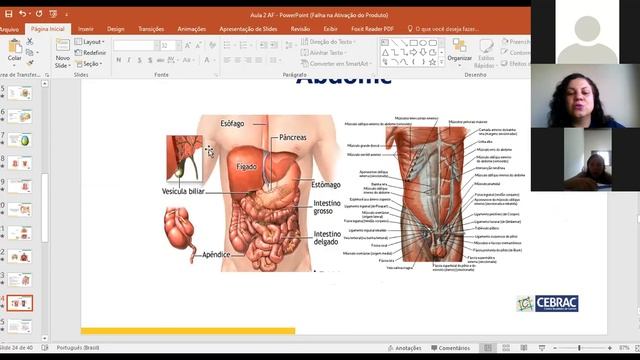Click the zoom slider handle
Image resolution: width=640 pixels, height=360 pixels.
[x=579, y=348]
